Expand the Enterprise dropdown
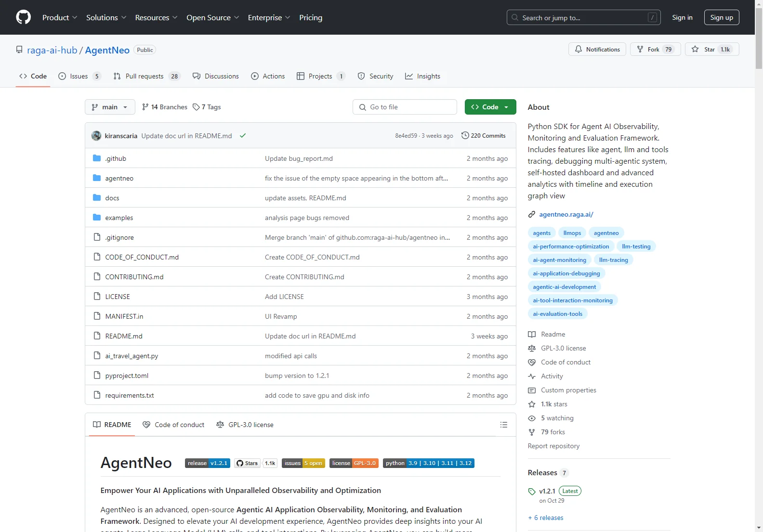The image size is (763, 532). [269, 17]
